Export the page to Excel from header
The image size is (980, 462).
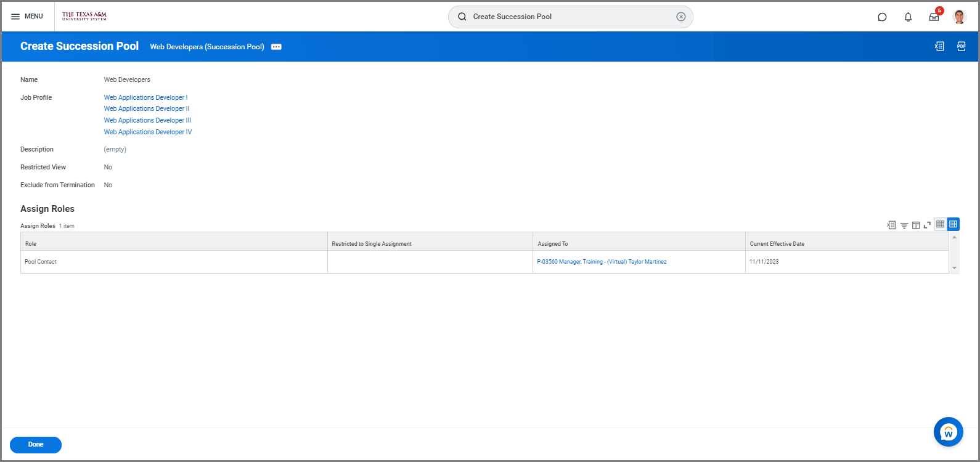[x=939, y=46]
